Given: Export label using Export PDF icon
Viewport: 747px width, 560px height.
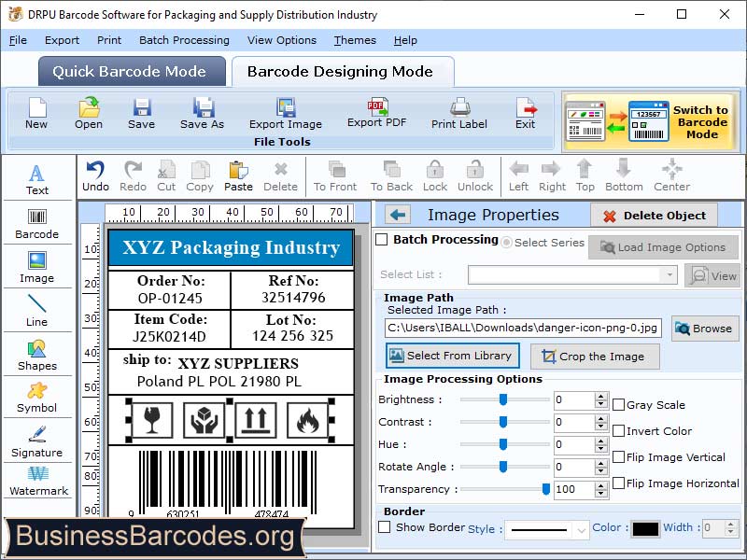Looking at the screenshot, I should point(377,106).
